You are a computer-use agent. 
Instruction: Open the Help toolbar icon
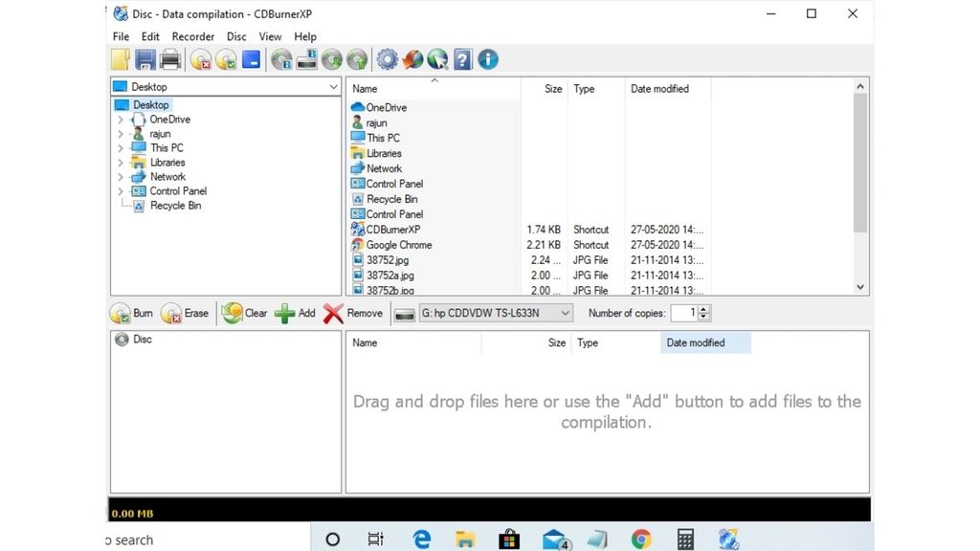[x=462, y=59]
